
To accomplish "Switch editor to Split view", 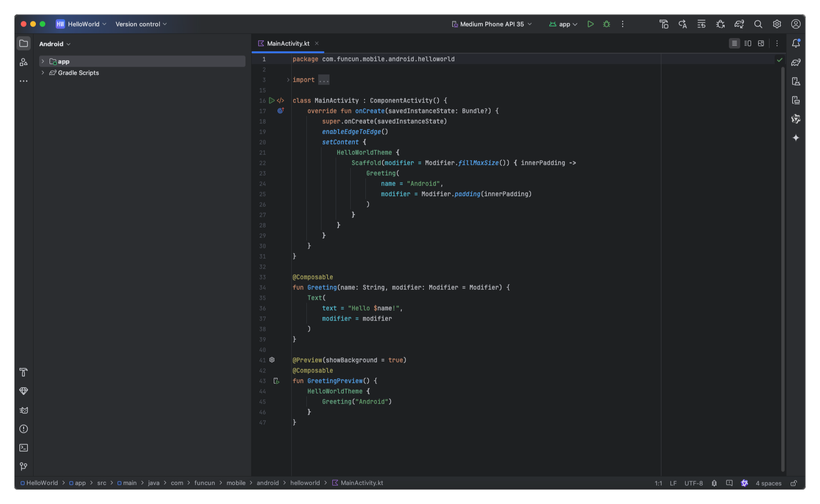I will (748, 43).
